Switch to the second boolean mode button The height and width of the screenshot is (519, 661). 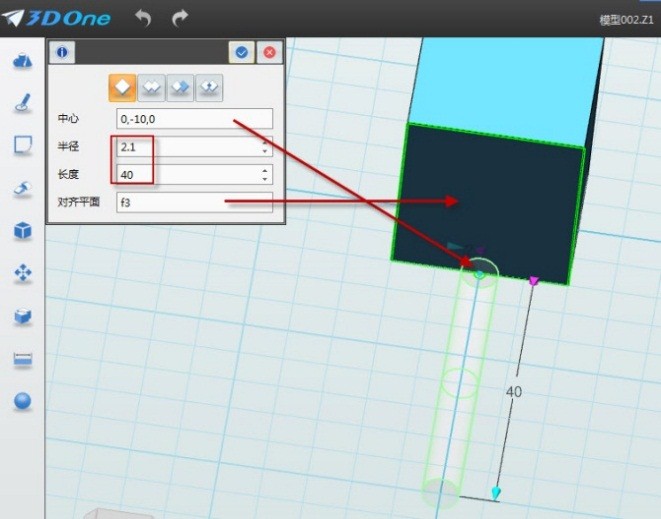[x=151, y=88]
